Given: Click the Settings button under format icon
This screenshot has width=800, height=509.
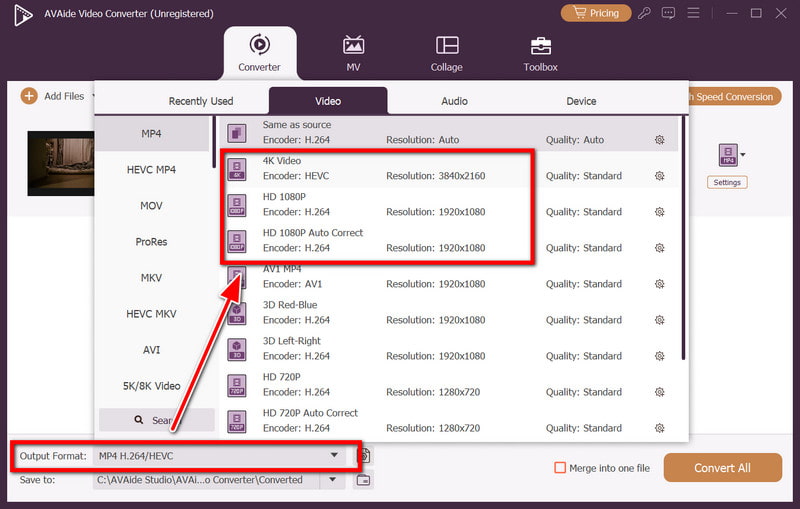Looking at the screenshot, I should pyautogui.click(x=727, y=183).
